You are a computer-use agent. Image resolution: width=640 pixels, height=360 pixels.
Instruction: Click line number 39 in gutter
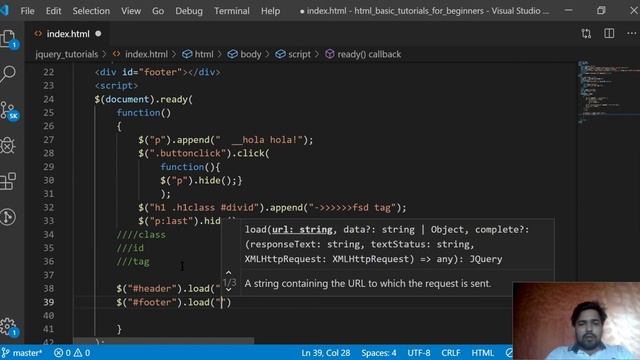pos(49,302)
